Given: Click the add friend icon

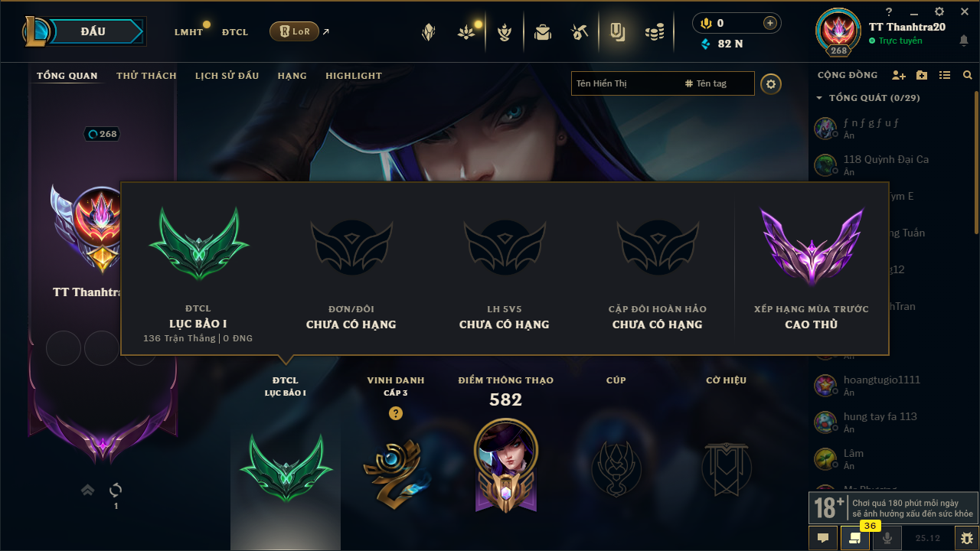Looking at the screenshot, I should 899,75.
